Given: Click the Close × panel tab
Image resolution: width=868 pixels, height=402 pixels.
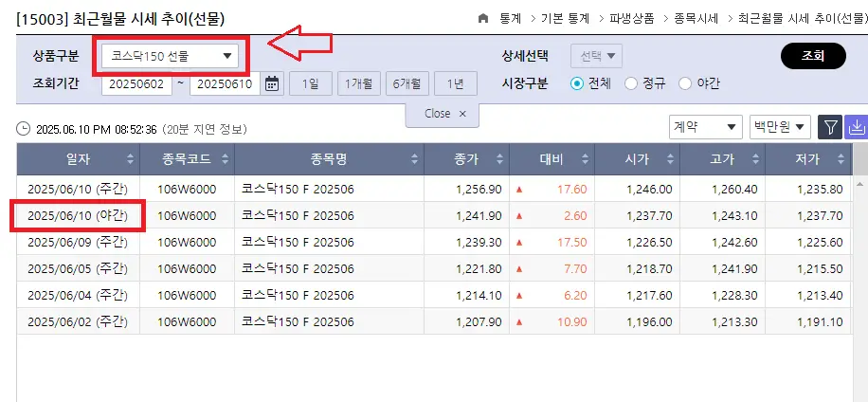Looking at the screenshot, I should (443, 114).
